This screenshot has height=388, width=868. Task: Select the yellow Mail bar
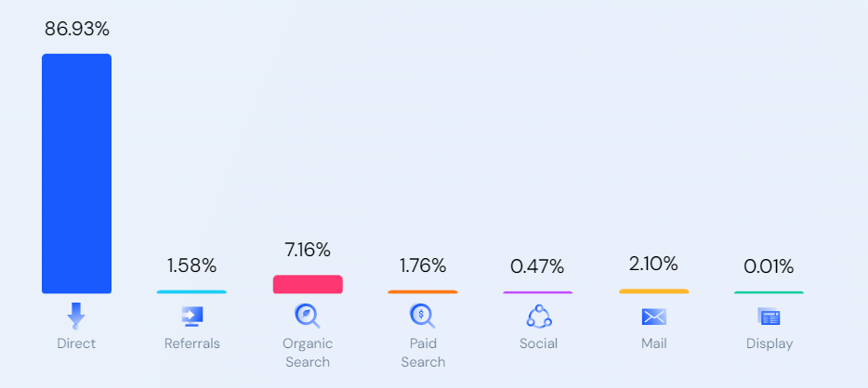click(653, 291)
